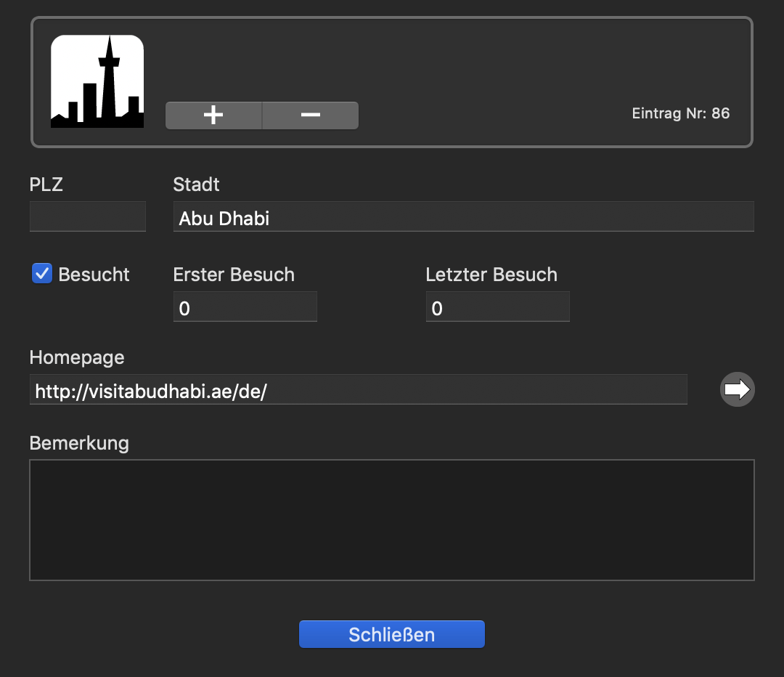The image size is (784, 677).
Task: Click the city skyline image thumbnail
Action: pyautogui.click(x=97, y=81)
